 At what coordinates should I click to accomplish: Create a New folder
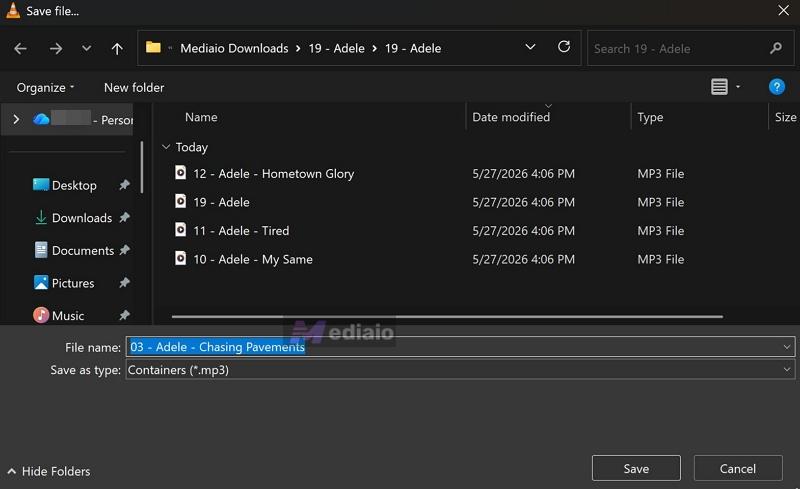[134, 87]
